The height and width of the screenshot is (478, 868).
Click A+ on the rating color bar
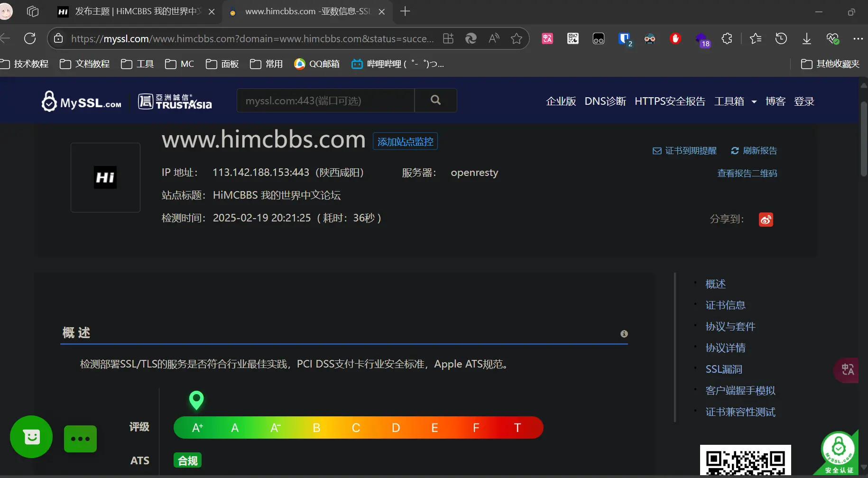pyautogui.click(x=197, y=428)
